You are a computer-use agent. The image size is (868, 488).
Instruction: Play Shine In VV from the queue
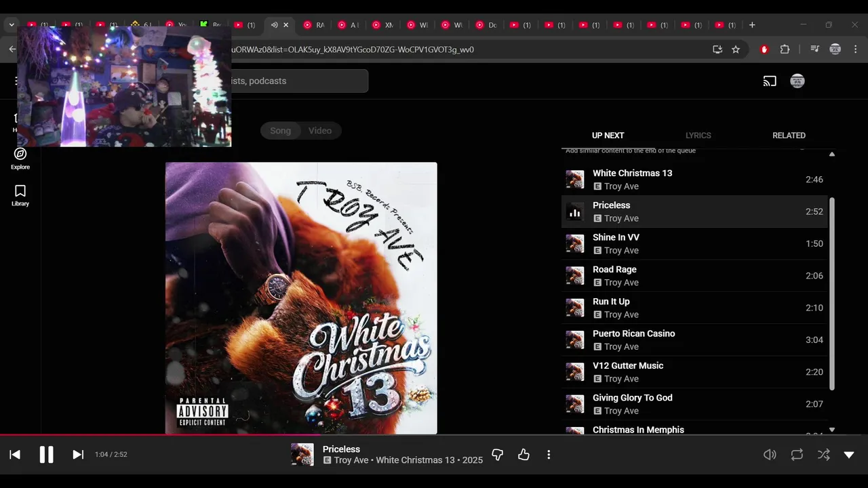coord(694,244)
